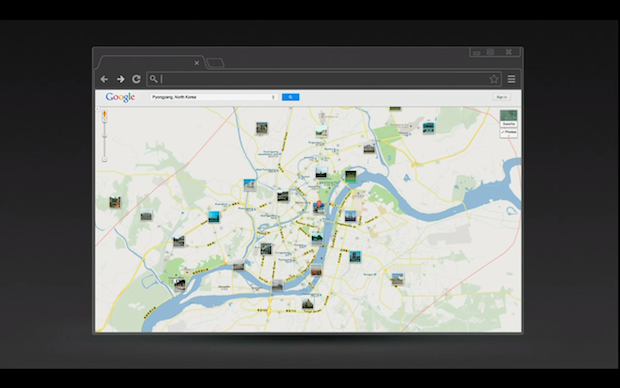
Task: Toggle the Photos layer checkmark
Action: [508, 132]
